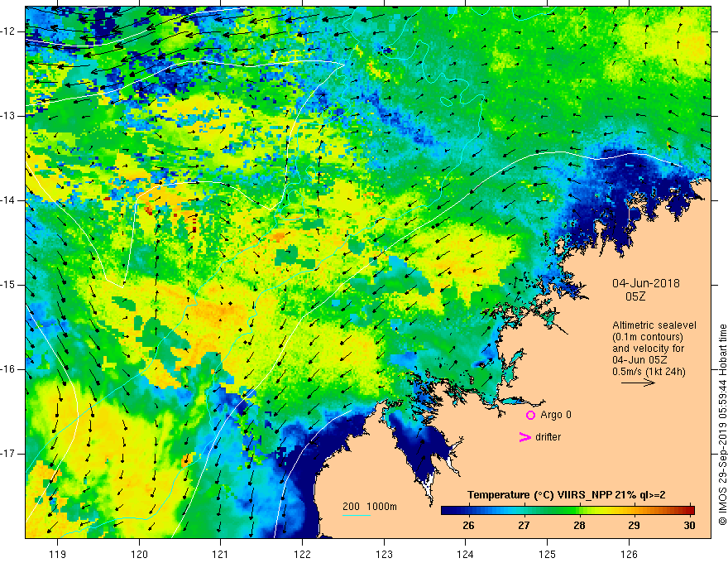Image resolution: width=728 pixels, height=563 pixels.
Task: Click the latitude axis label -13
Action: [8, 116]
